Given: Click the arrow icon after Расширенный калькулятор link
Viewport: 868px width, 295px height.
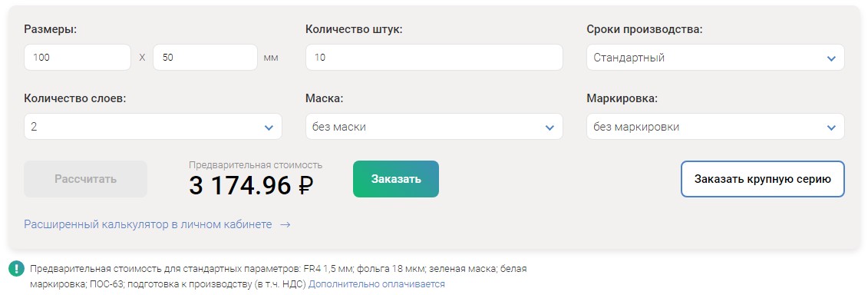Looking at the screenshot, I should tap(285, 224).
